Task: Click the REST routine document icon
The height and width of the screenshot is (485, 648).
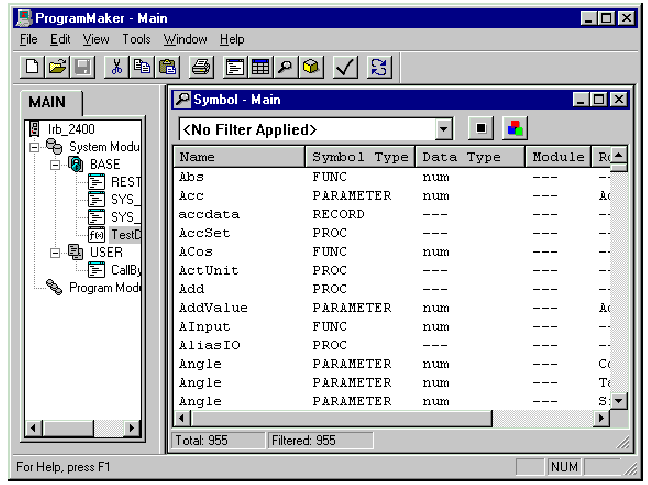Action: (x=96, y=182)
